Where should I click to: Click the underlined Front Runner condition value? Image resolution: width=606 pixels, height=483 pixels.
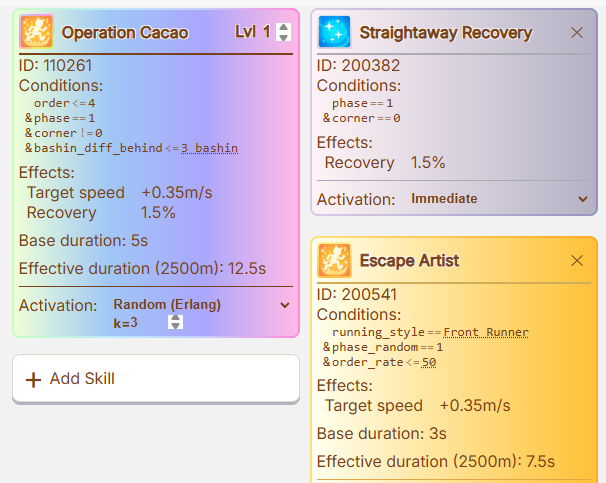coord(486,332)
